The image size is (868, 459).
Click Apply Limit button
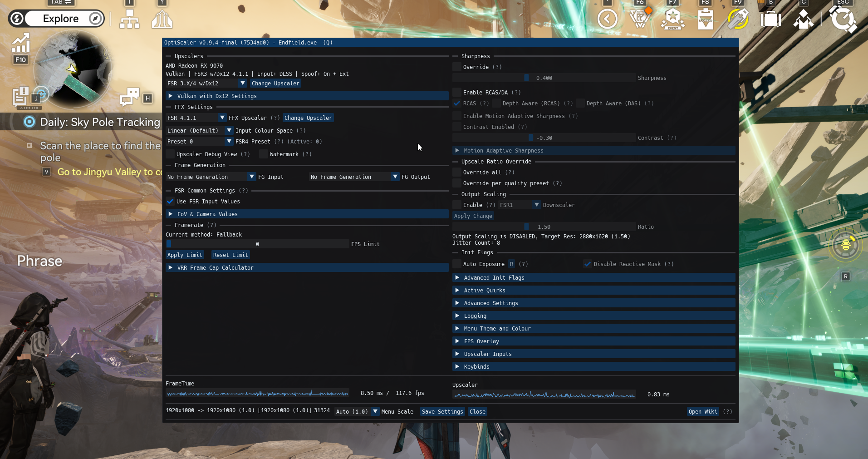click(x=185, y=255)
